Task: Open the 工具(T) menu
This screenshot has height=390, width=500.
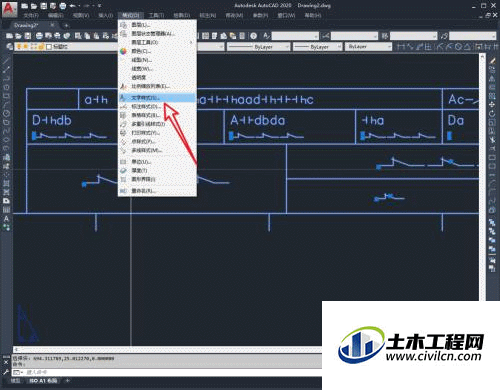Action: click(x=156, y=15)
